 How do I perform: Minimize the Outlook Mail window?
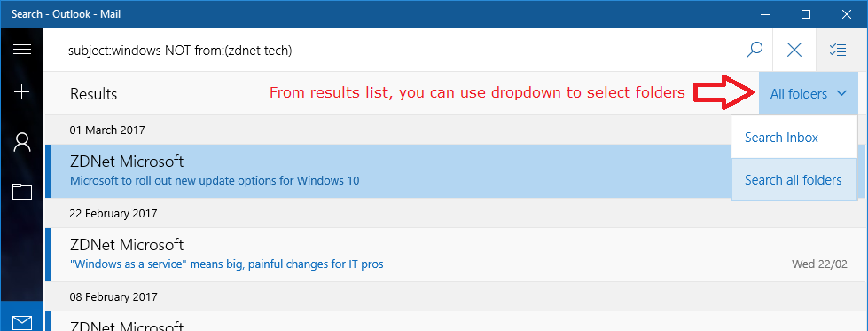[x=766, y=14]
